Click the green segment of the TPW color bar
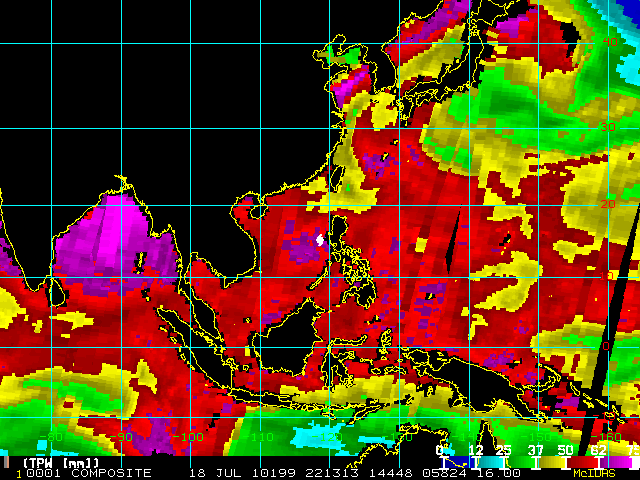 click(522, 462)
